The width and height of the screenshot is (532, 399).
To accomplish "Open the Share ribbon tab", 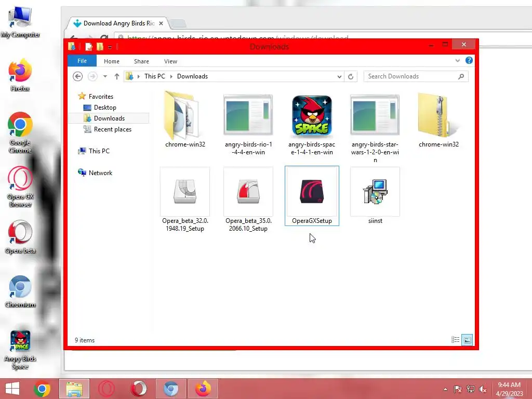I will pos(141,61).
